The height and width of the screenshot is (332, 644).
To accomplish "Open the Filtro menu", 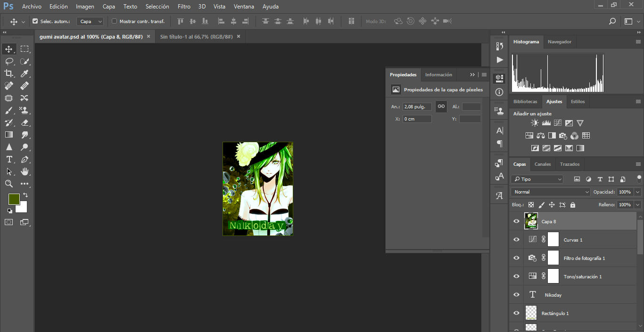I will 184,7.
